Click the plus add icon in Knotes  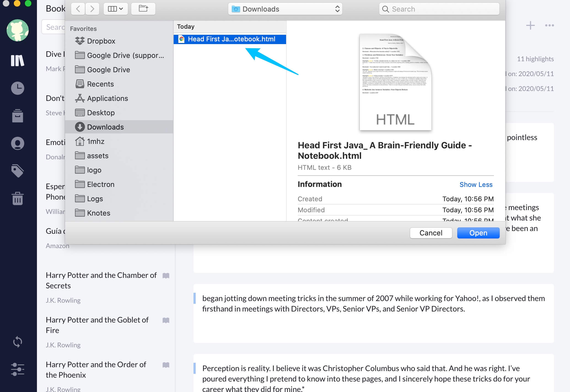(530, 25)
